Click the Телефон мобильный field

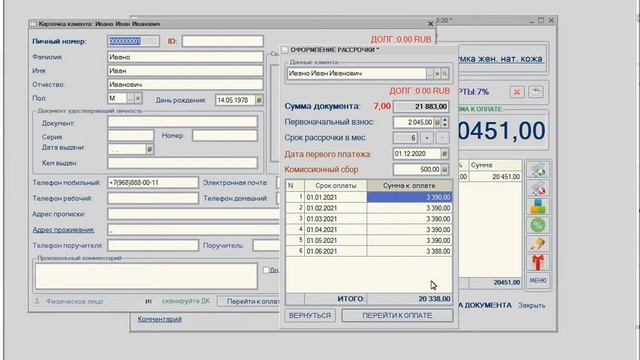[153, 182]
